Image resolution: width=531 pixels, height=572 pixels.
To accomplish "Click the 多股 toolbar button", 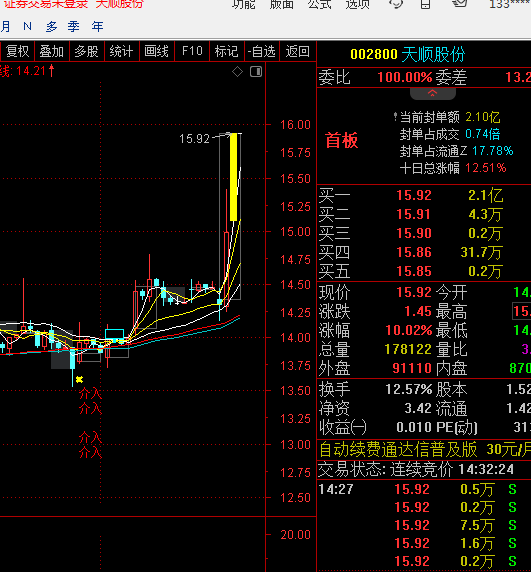I will (x=87, y=51).
